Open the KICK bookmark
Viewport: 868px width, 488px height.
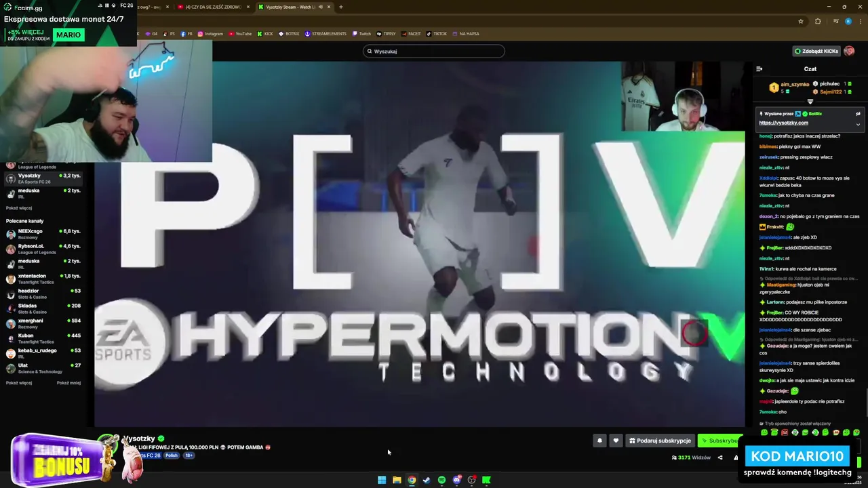pos(265,33)
